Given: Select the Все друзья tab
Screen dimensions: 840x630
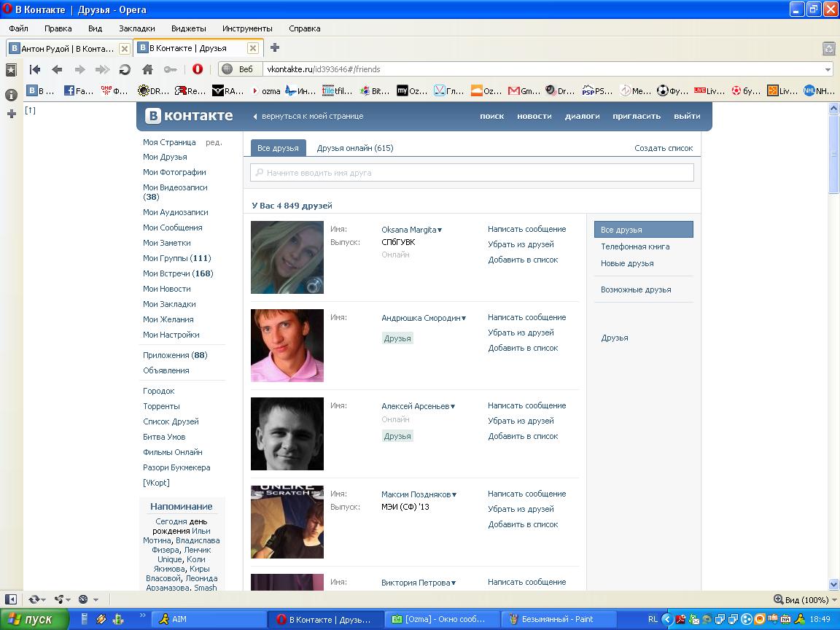Looking at the screenshot, I should [x=278, y=148].
